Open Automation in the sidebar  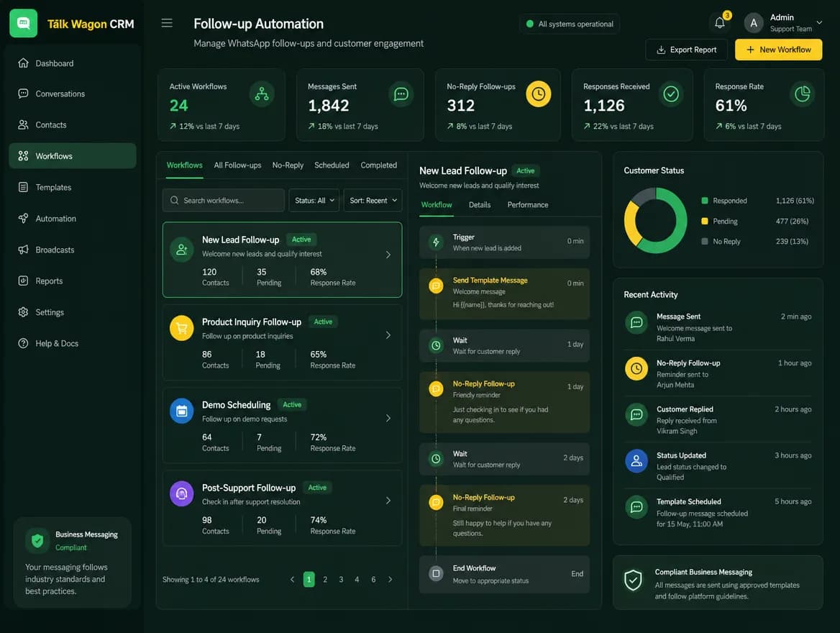coord(73,219)
